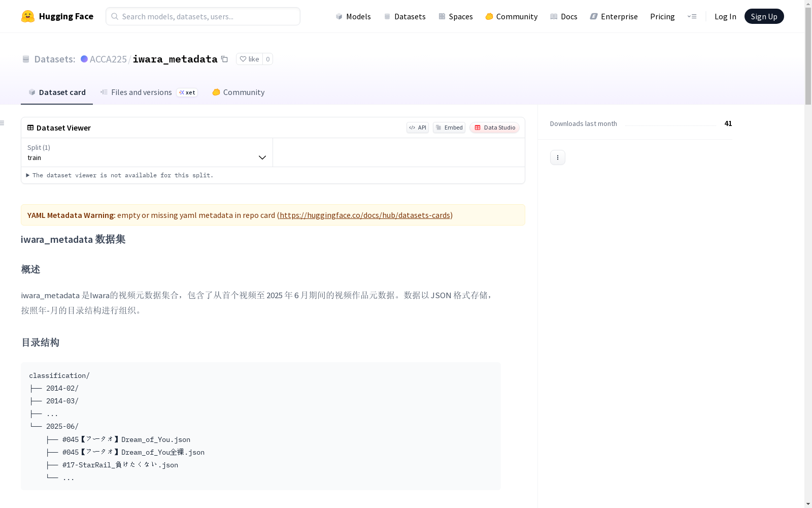Click the Datasets: breadcrumb label

pos(55,59)
